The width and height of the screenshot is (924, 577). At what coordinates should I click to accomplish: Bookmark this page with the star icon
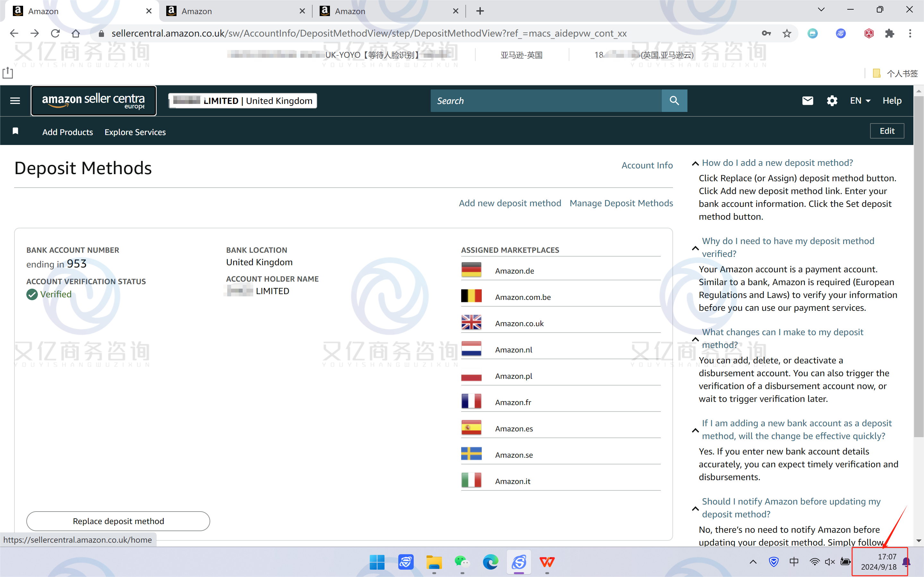coord(787,34)
